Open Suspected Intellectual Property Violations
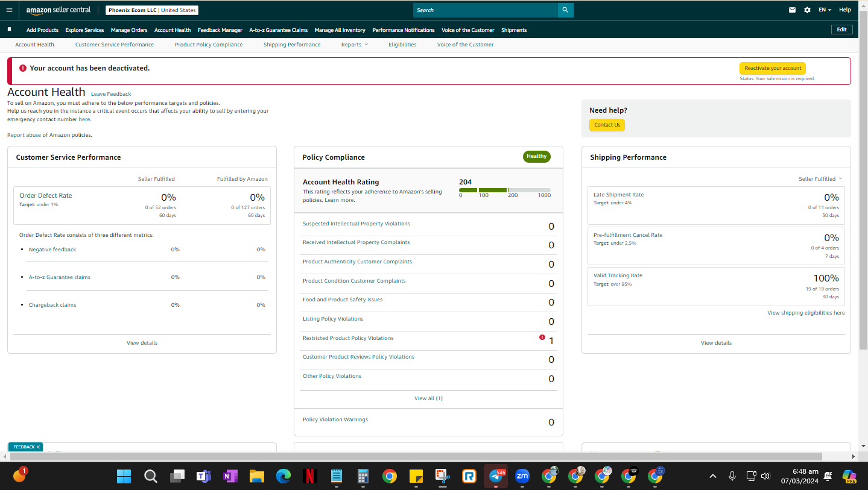 (x=356, y=224)
